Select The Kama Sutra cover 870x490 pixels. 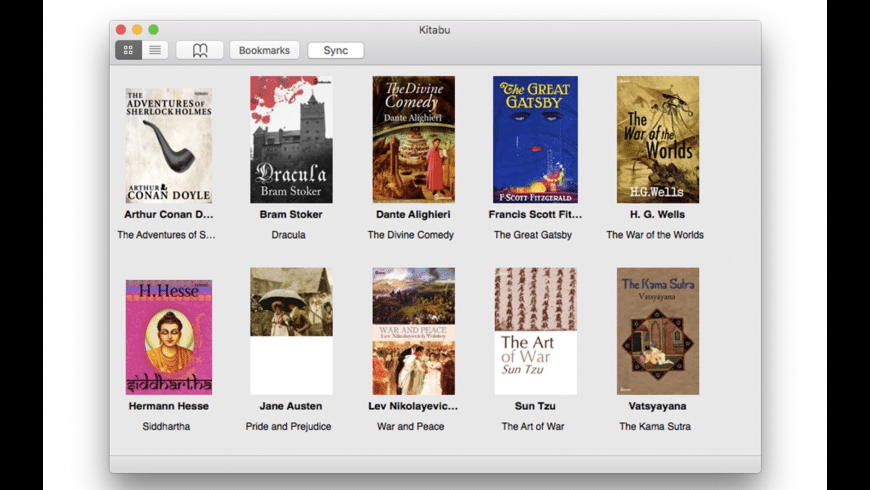658,331
